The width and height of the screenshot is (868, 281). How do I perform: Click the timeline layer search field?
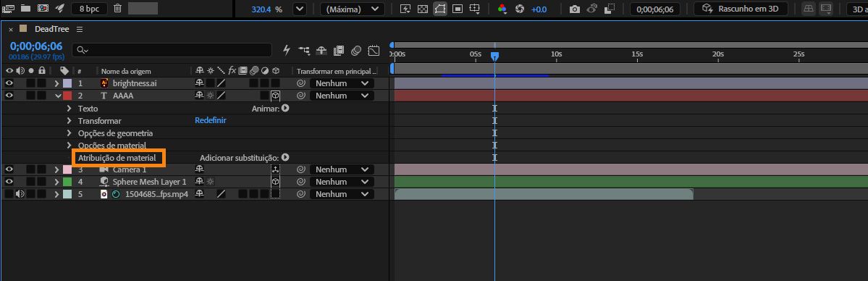tap(172, 50)
